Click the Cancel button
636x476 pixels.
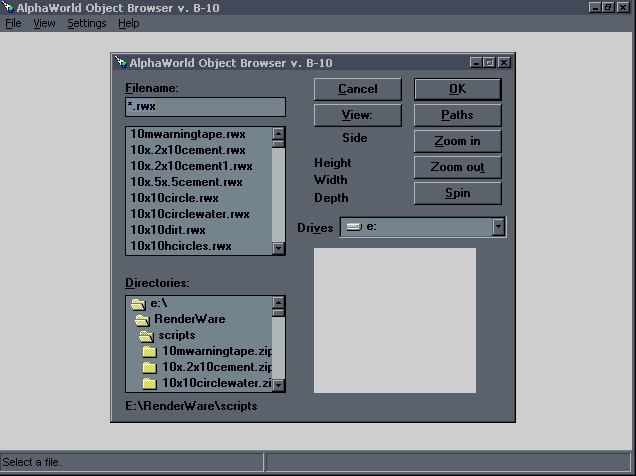(358, 89)
